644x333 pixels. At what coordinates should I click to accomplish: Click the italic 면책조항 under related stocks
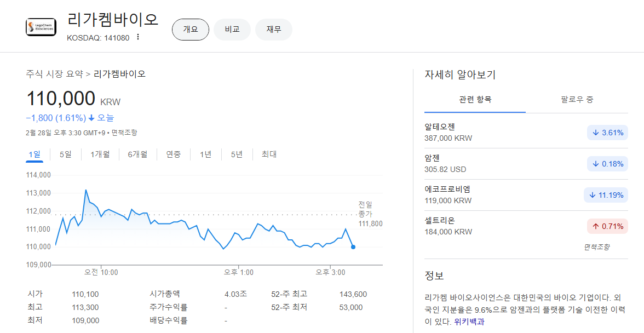597,247
